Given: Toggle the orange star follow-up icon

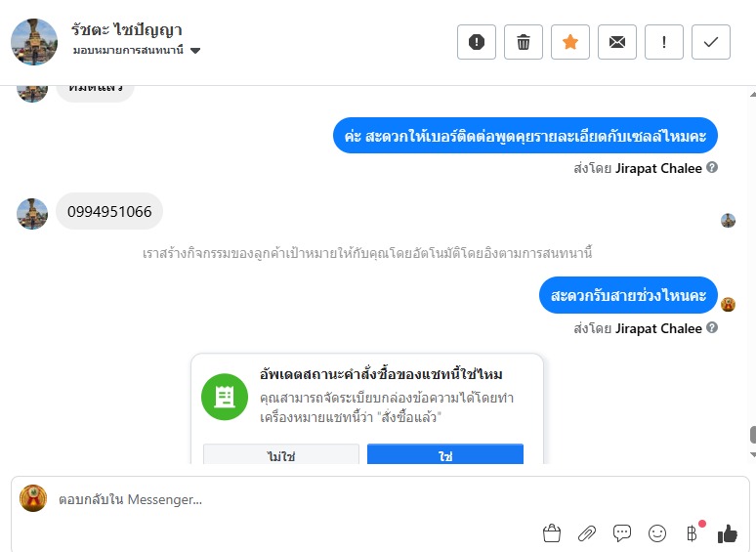Looking at the screenshot, I should coord(570,42).
